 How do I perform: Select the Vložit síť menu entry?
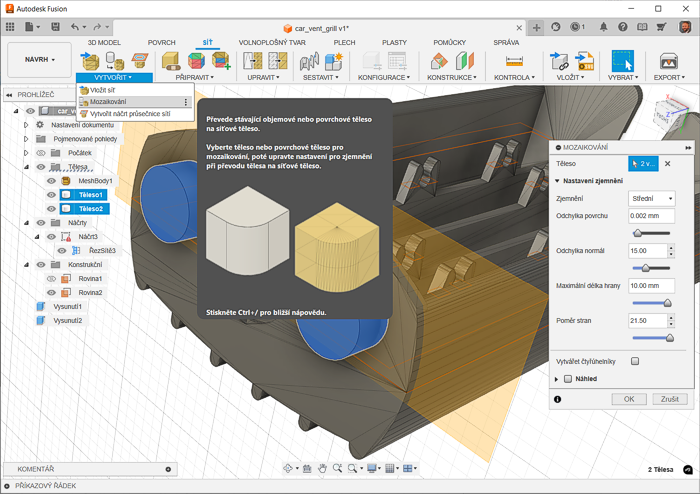pyautogui.click(x=136, y=90)
